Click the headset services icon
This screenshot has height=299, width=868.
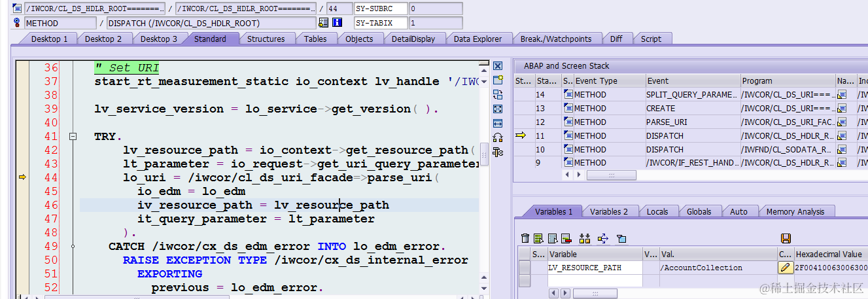[x=497, y=137]
